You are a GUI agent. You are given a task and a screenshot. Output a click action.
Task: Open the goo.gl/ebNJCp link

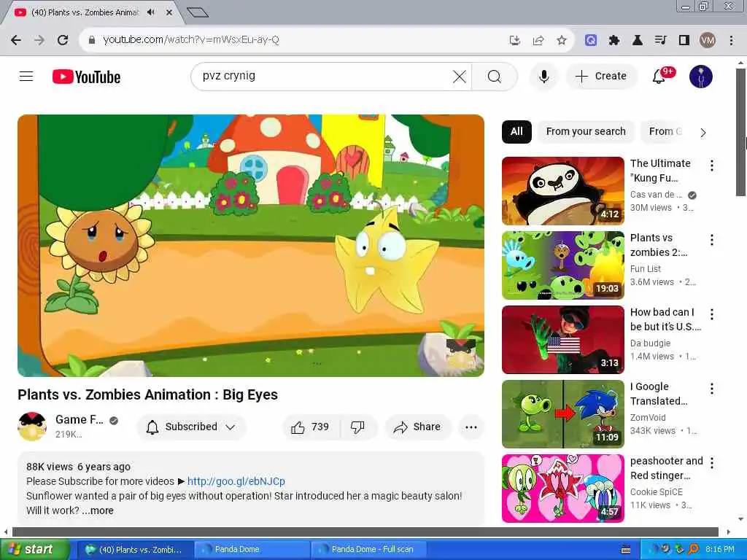[x=236, y=481]
